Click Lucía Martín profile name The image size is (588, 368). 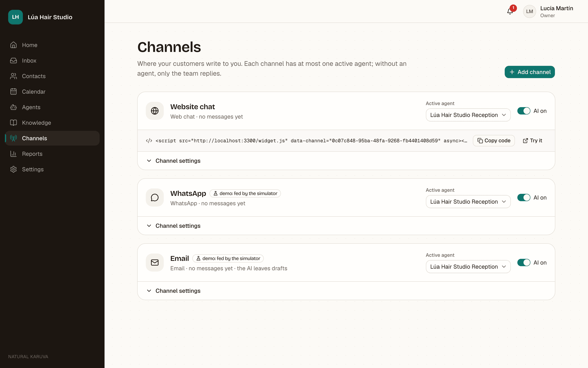(557, 8)
